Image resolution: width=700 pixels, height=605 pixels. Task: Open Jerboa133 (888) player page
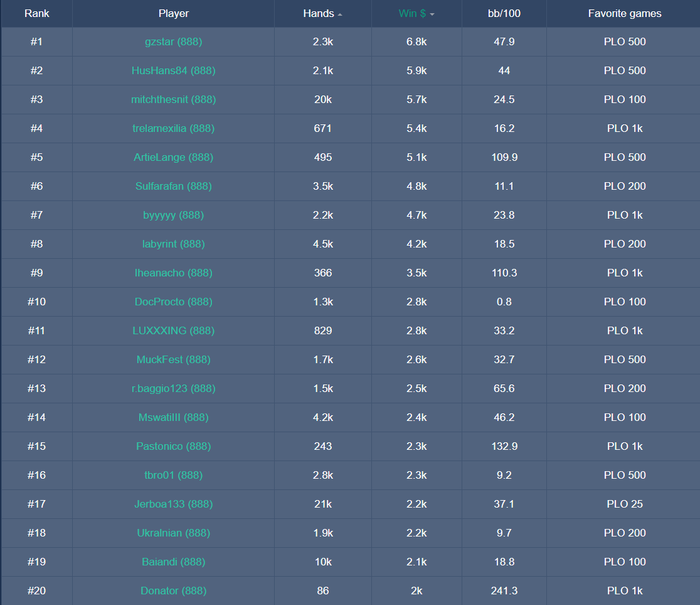pos(173,504)
